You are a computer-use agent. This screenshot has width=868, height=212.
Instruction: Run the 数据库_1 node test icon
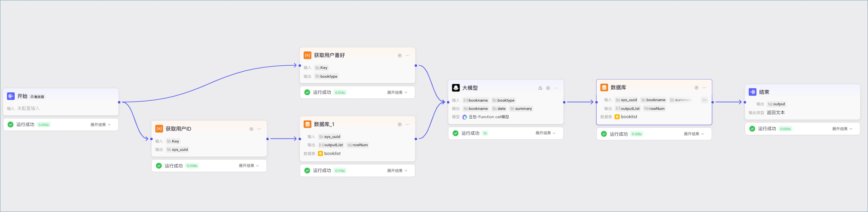point(400,125)
